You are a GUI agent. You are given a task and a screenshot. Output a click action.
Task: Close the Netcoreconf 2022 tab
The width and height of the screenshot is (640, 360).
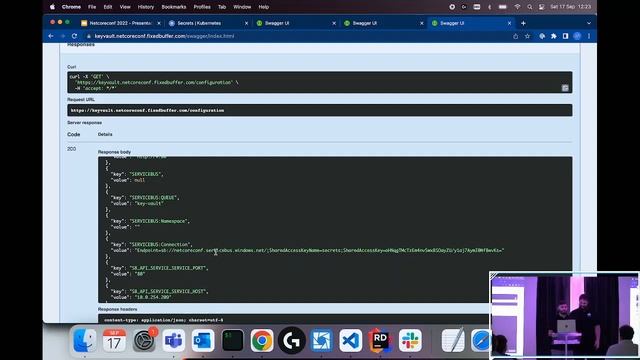[159, 23]
